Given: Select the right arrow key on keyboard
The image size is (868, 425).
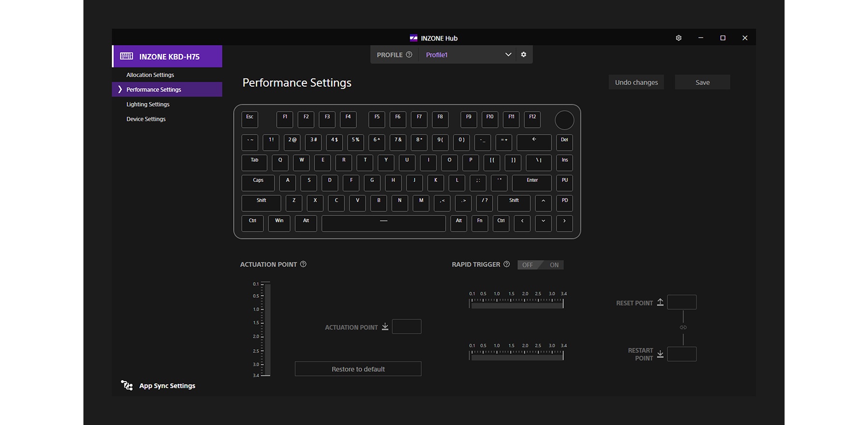Looking at the screenshot, I should coord(564,224).
